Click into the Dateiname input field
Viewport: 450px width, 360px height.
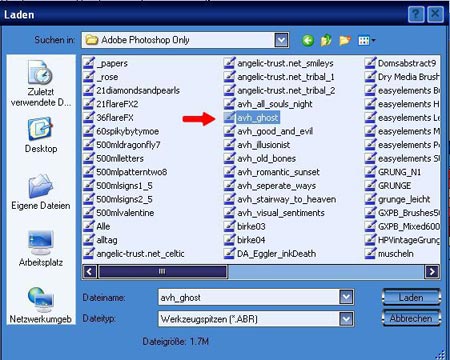coord(249,297)
